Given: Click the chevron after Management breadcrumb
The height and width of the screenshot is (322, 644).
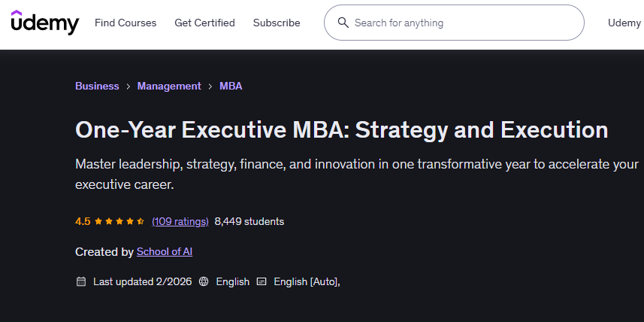Looking at the screenshot, I should click(x=210, y=87).
